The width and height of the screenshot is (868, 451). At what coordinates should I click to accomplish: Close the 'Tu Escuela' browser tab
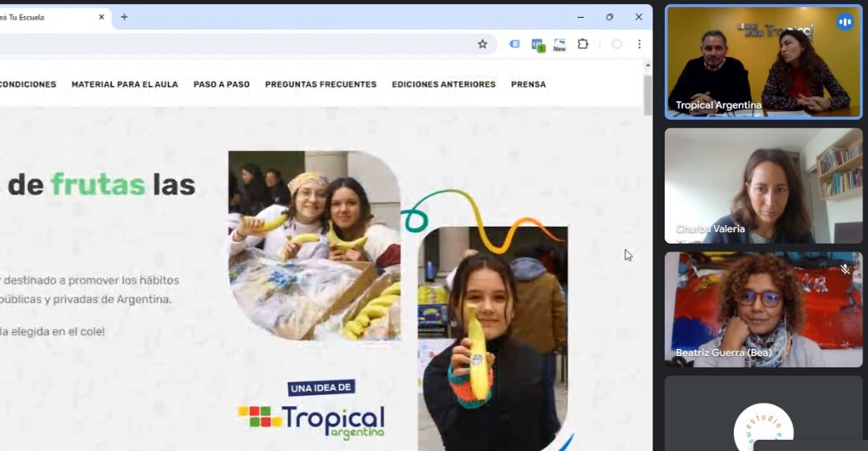pyautogui.click(x=101, y=17)
